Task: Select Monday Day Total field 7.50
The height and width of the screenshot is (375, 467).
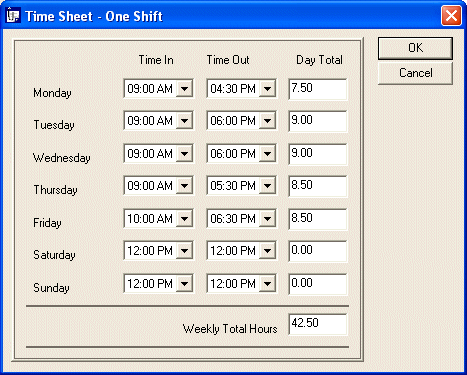Action: (x=318, y=89)
